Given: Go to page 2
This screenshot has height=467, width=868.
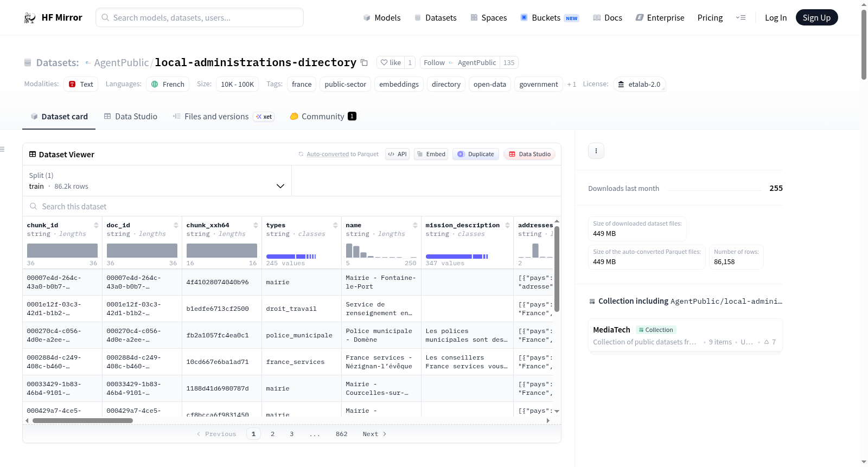Looking at the screenshot, I should click(x=272, y=434).
